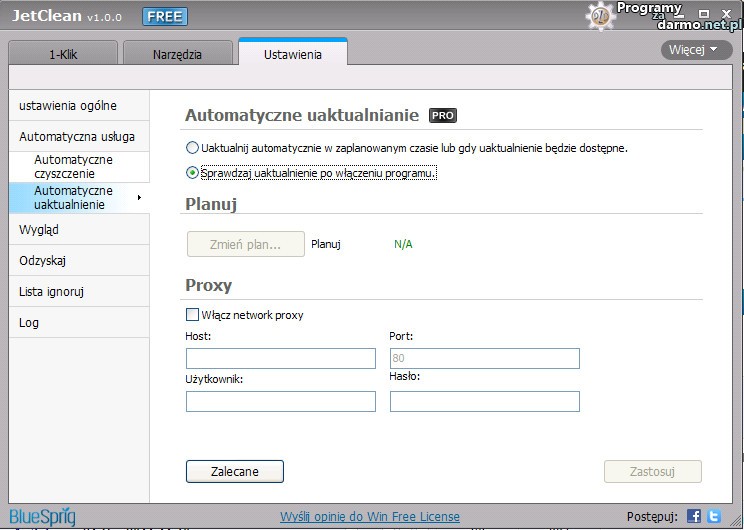This screenshot has height=530, width=744.
Task: Enable the network proxy checkbox
Action: 193,315
